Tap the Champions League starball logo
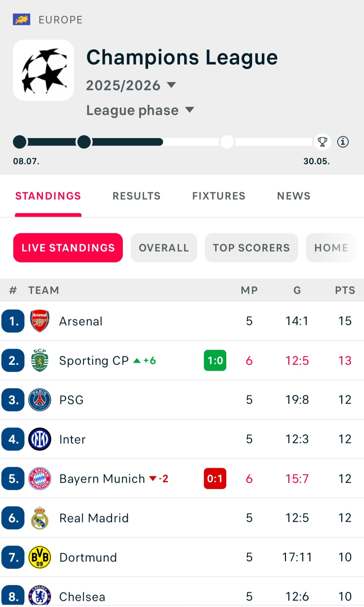The image size is (364, 607). [43, 70]
